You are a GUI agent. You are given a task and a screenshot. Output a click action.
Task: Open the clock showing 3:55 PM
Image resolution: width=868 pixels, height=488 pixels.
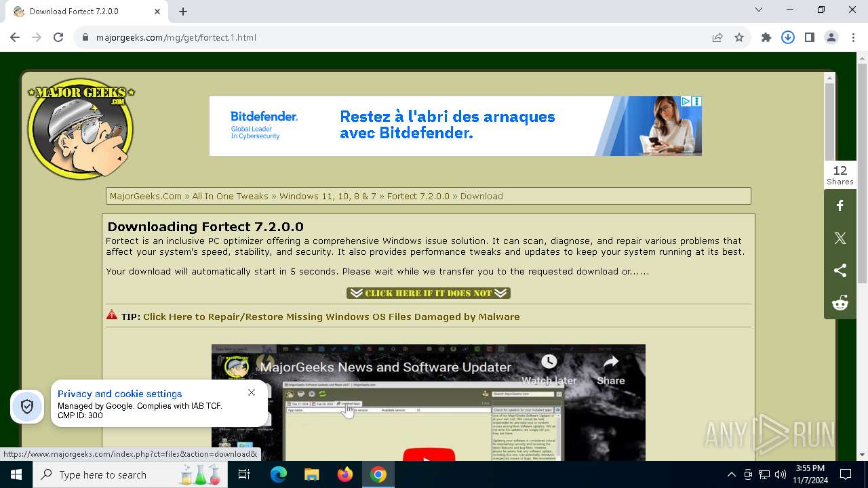(810, 474)
